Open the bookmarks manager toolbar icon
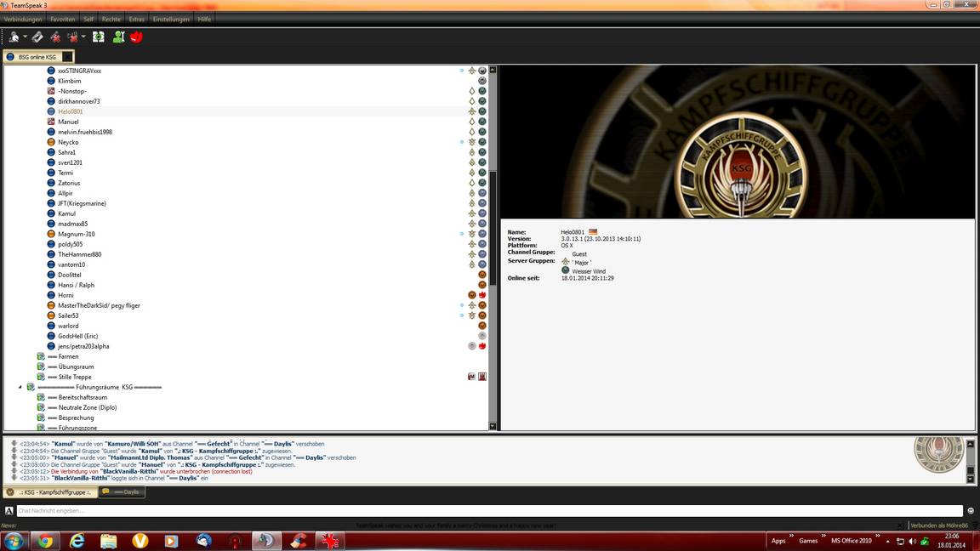Screen dimensions: 980x551 tap(37, 37)
